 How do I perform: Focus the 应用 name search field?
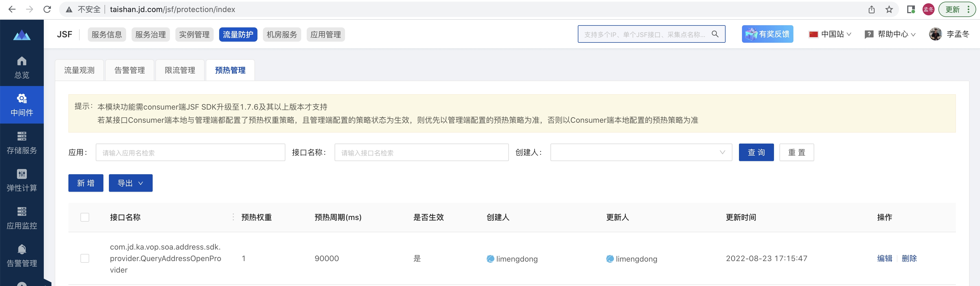[x=190, y=152]
